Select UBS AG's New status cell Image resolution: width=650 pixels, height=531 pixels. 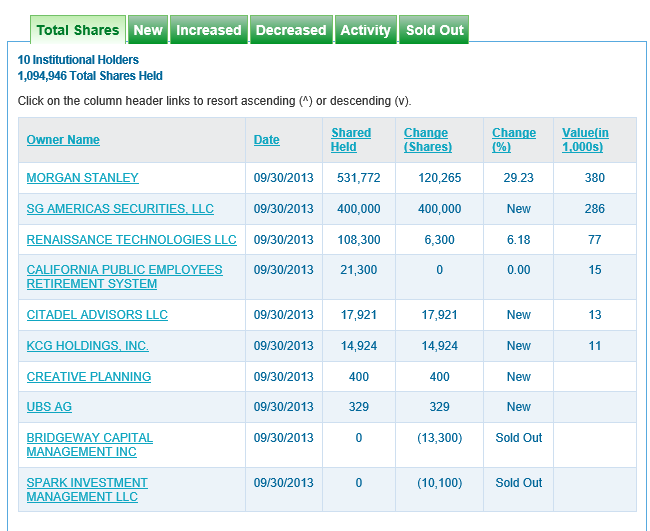pos(519,407)
